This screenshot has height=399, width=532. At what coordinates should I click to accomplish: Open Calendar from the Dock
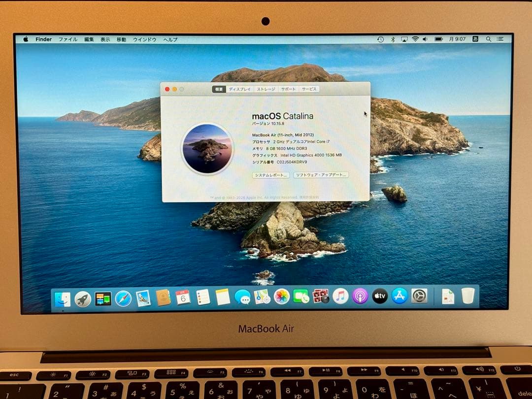181,298
